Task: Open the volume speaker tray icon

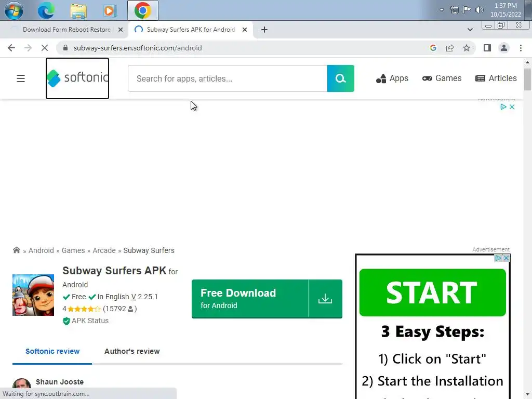Action: [x=479, y=10]
